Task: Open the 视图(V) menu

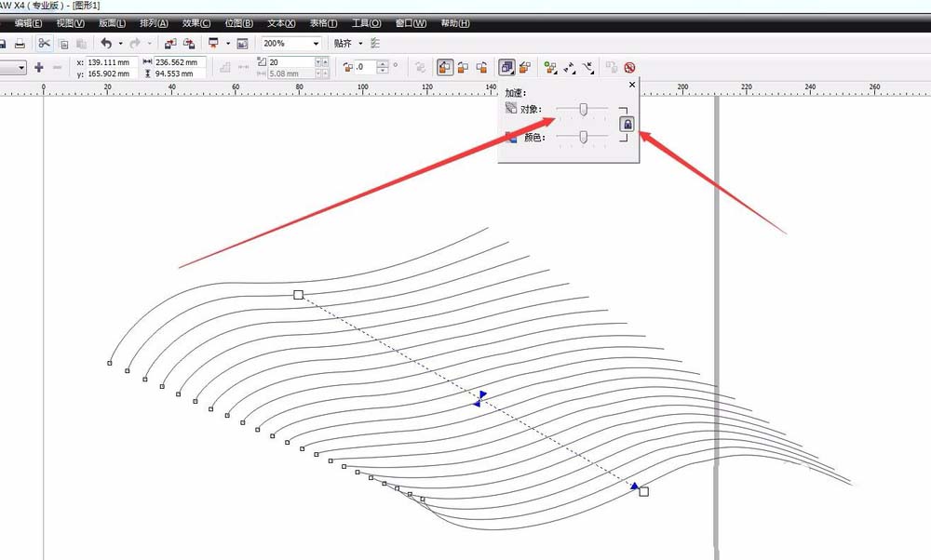Action: pyautogui.click(x=70, y=23)
